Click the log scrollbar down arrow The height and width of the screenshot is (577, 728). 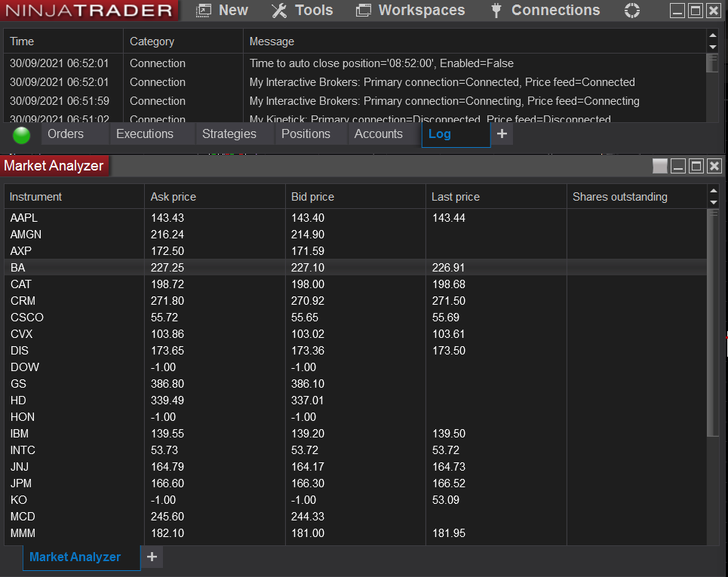click(713, 48)
